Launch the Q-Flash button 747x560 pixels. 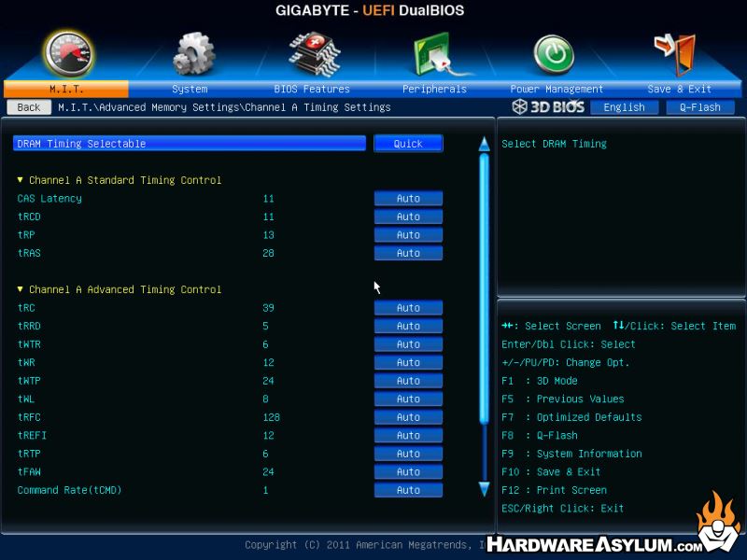point(699,107)
